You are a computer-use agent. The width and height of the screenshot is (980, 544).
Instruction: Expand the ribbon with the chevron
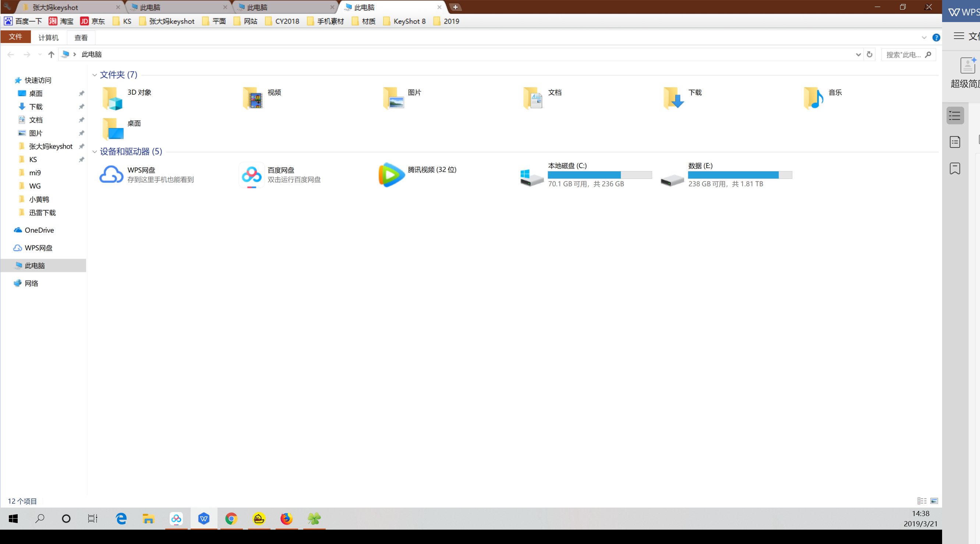pos(924,38)
